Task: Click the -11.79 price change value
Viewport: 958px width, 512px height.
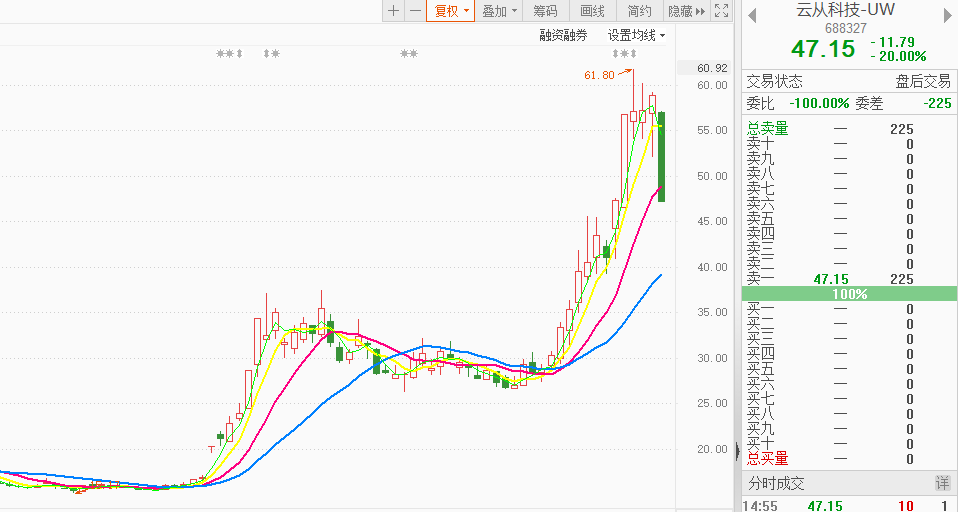Action: point(893,42)
